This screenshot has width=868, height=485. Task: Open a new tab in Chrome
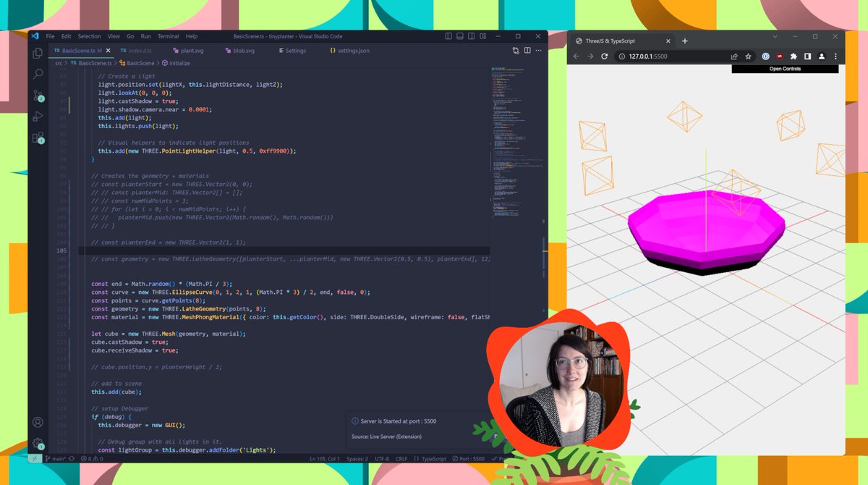pyautogui.click(x=684, y=41)
